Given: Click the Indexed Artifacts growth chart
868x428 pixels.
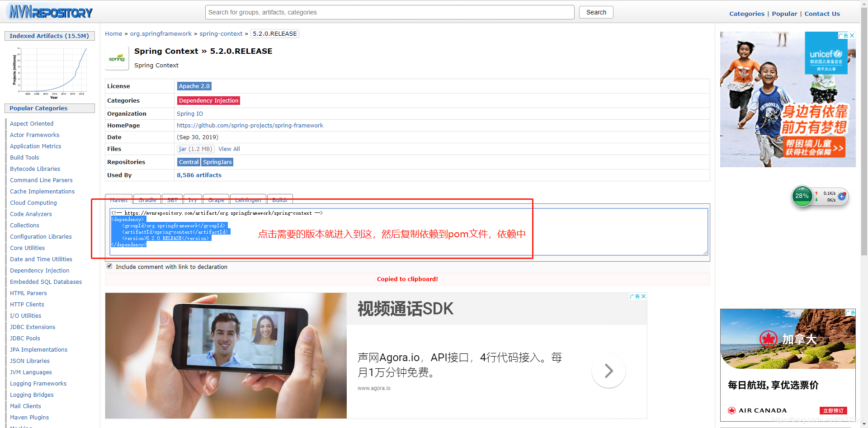Looking at the screenshot, I should tap(50, 72).
